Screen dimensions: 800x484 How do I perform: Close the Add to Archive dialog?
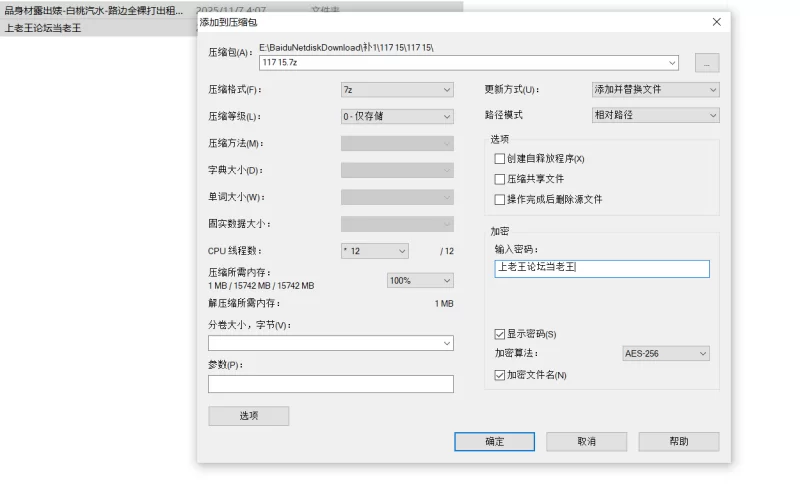click(x=716, y=22)
